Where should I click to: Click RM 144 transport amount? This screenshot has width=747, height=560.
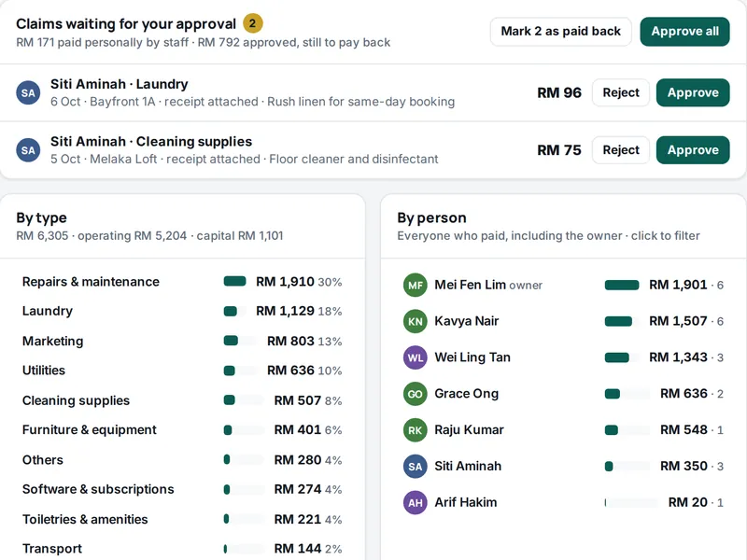click(x=298, y=549)
